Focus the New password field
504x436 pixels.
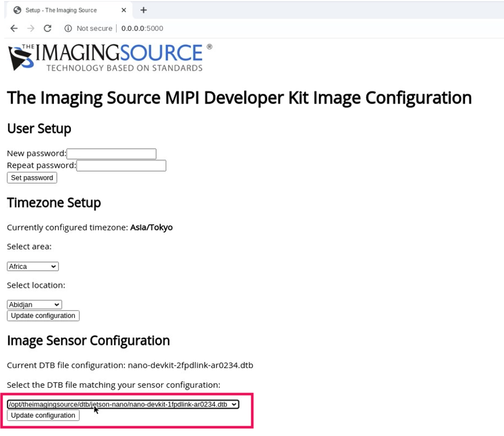point(111,154)
